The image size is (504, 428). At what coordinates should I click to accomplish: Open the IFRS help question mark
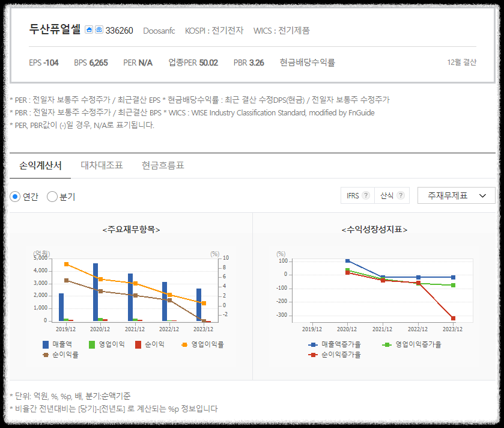coord(366,195)
